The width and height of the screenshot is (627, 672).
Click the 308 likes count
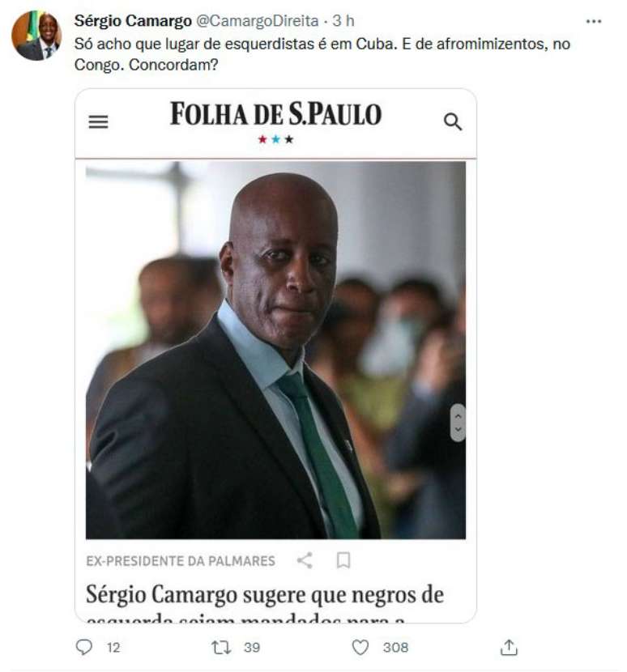396,647
